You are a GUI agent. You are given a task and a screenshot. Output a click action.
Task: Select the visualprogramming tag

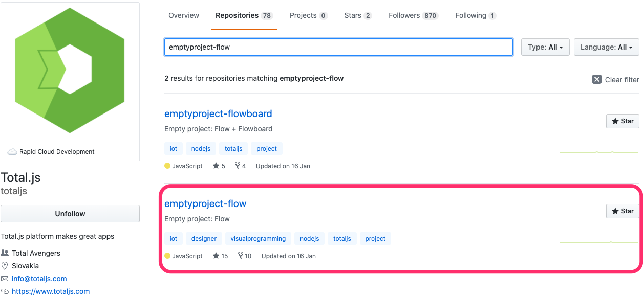pos(258,239)
